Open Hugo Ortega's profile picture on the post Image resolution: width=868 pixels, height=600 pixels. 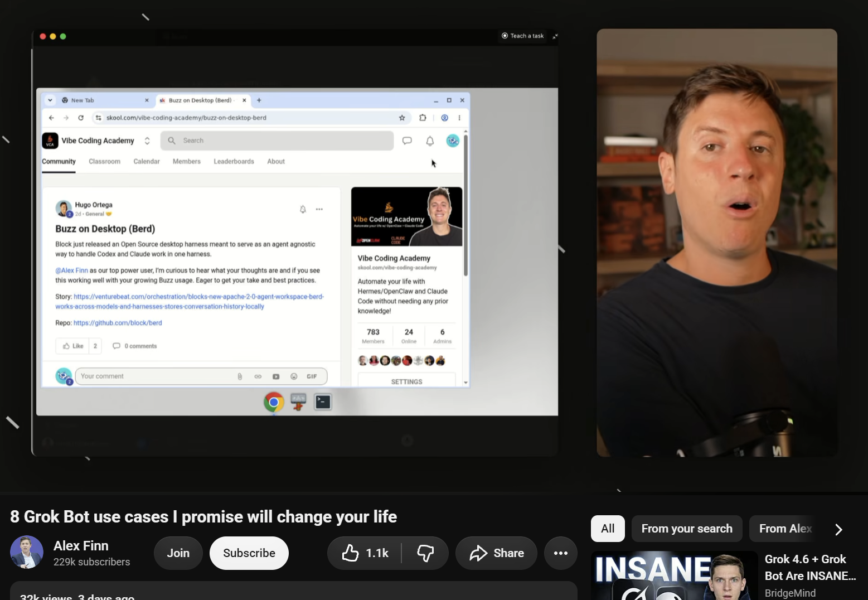click(64, 209)
